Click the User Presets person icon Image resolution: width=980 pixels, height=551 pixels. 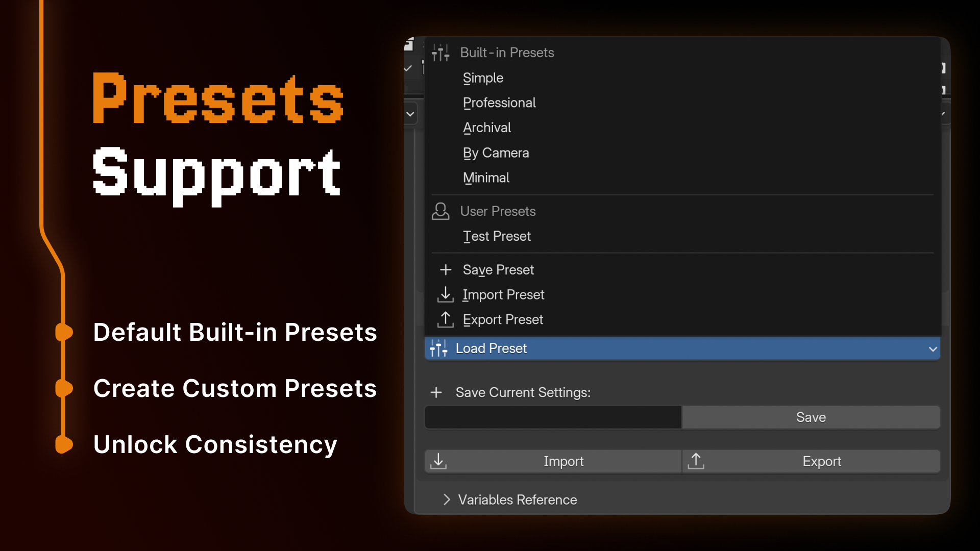pyautogui.click(x=441, y=211)
